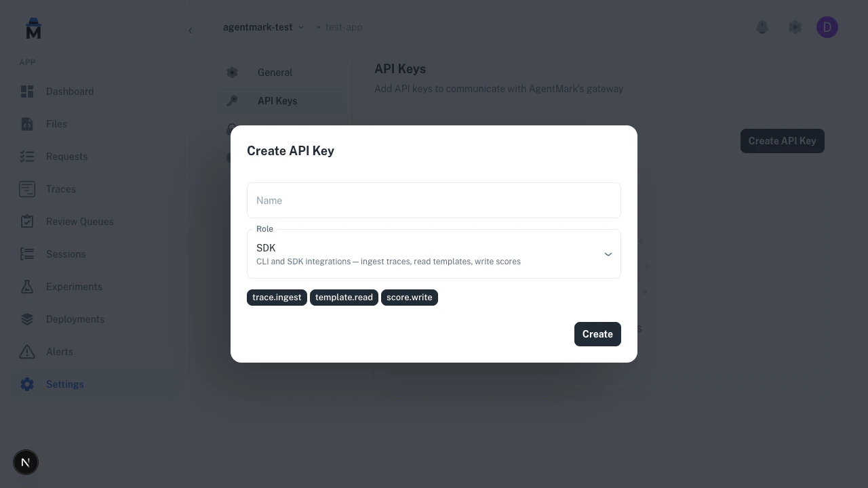Collapse the sidebar with the chevron
The image size is (868, 488).
pyautogui.click(x=191, y=30)
